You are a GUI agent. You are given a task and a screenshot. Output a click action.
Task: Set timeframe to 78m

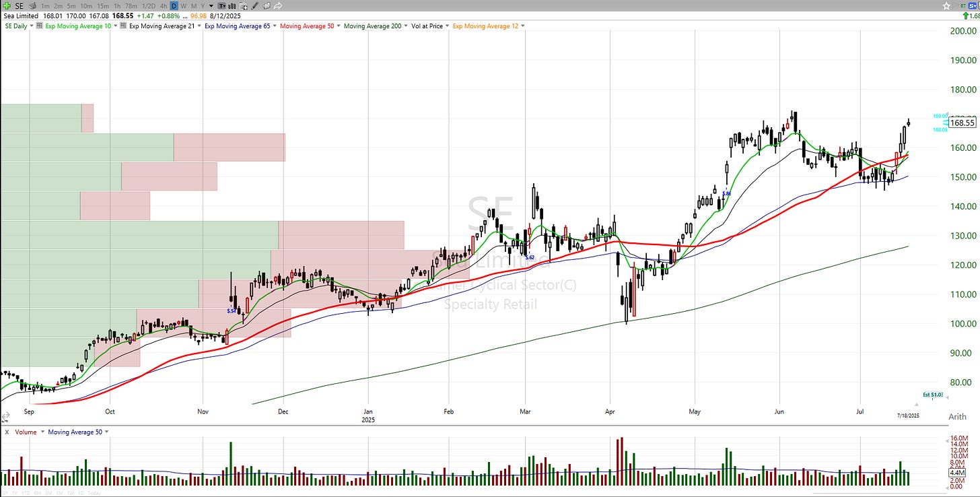click(x=131, y=6)
